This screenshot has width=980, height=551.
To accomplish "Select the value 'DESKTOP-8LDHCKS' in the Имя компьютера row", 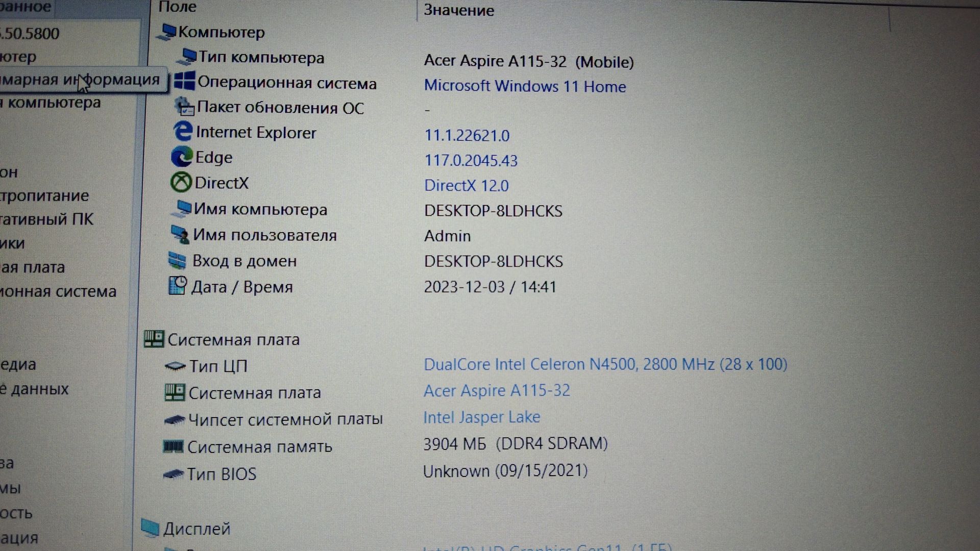I will (493, 211).
